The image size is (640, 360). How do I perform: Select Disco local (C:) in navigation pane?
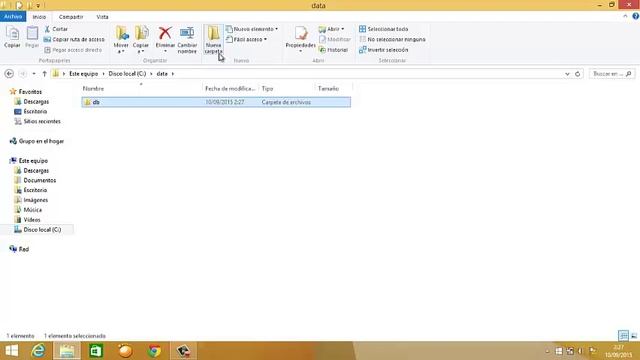click(x=38, y=230)
